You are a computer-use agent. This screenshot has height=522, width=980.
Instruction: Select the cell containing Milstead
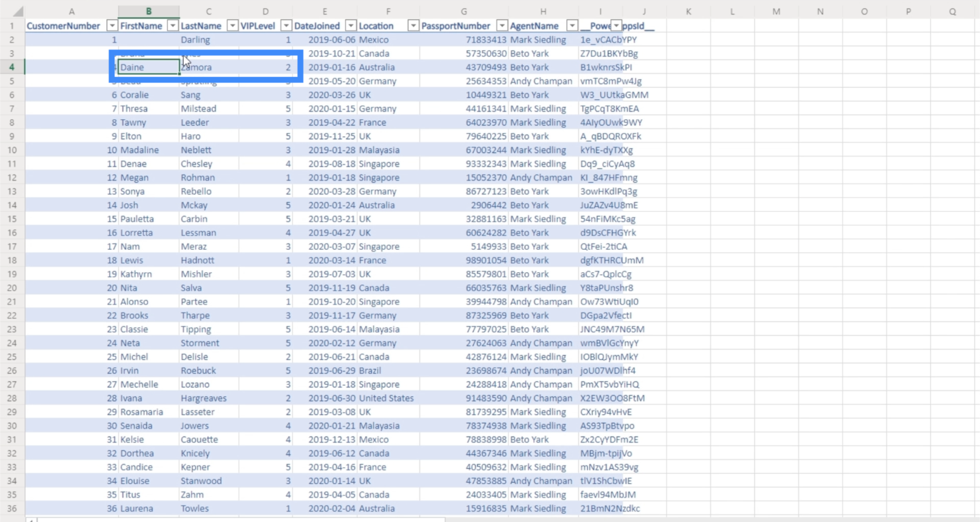pyautogui.click(x=209, y=109)
